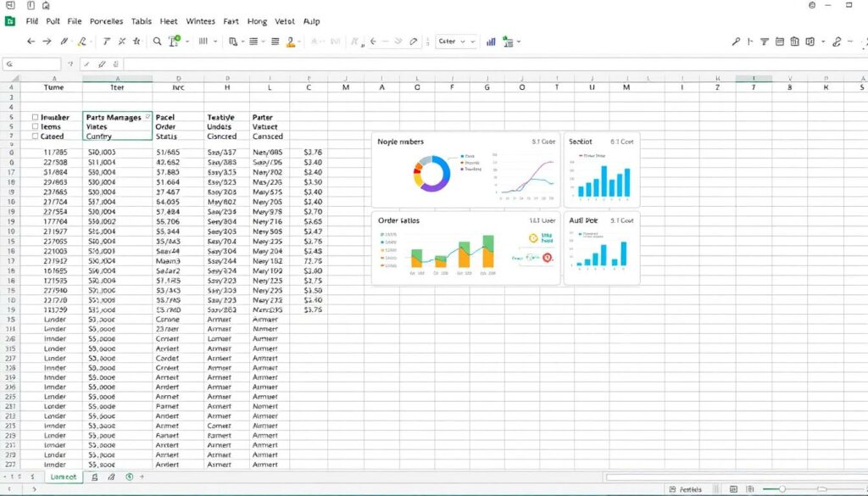Expand the text tool dropdown arrow

(x=187, y=42)
